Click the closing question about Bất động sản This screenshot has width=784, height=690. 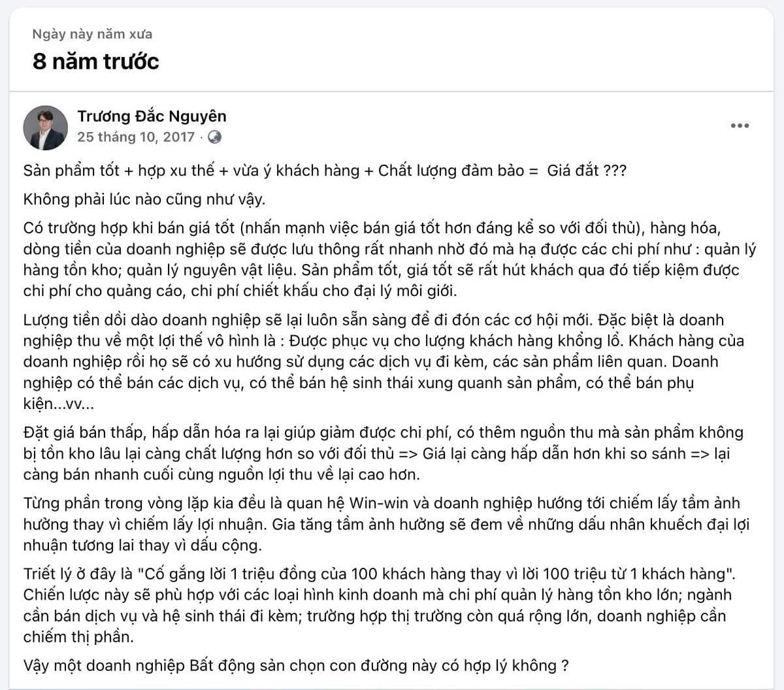294,666
